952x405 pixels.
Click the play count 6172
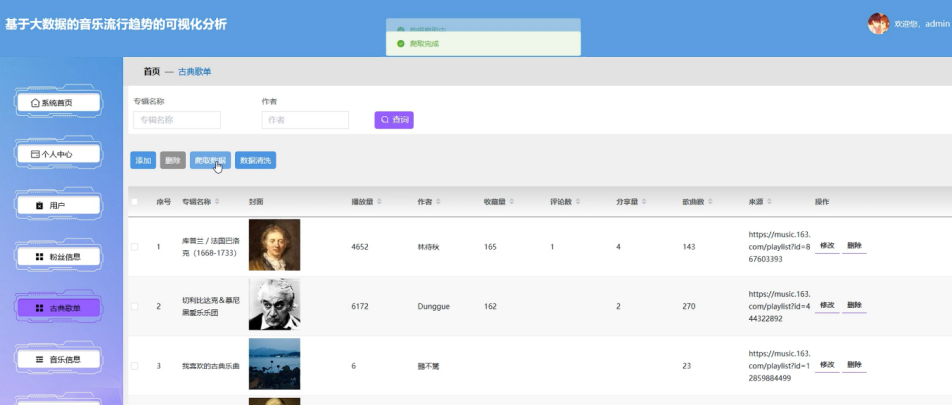coord(360,306)
